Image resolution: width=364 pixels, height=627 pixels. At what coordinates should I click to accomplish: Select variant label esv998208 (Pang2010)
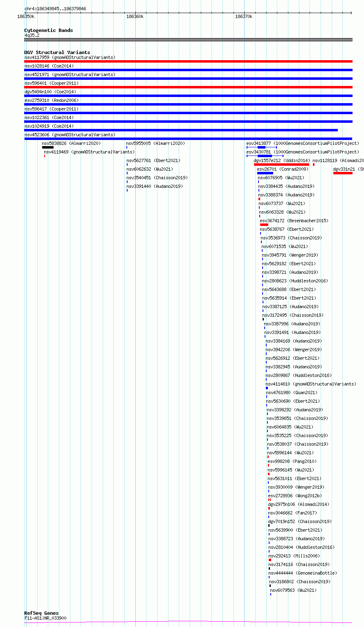point(292,461)
